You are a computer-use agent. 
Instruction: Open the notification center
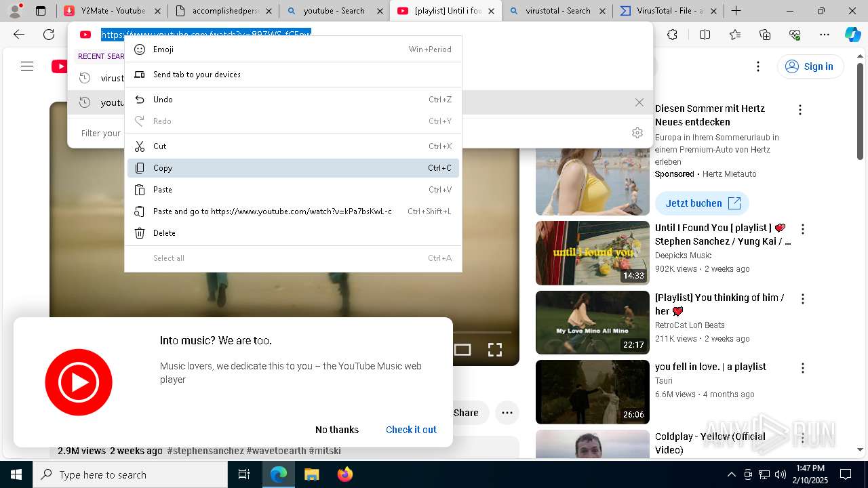846,474
